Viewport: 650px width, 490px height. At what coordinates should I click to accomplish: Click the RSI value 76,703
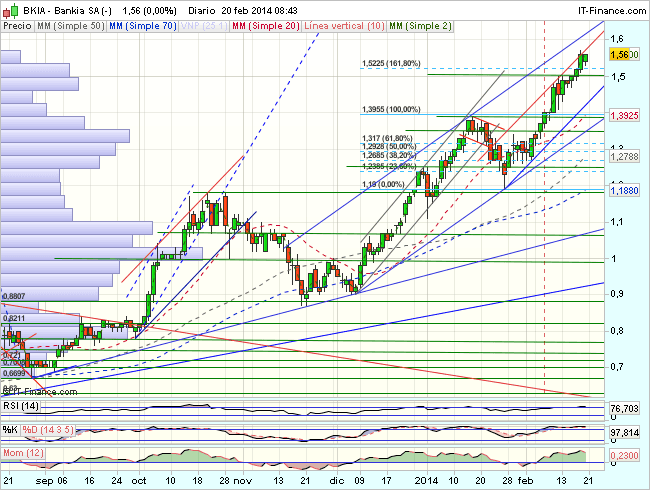tap(624, 409)
